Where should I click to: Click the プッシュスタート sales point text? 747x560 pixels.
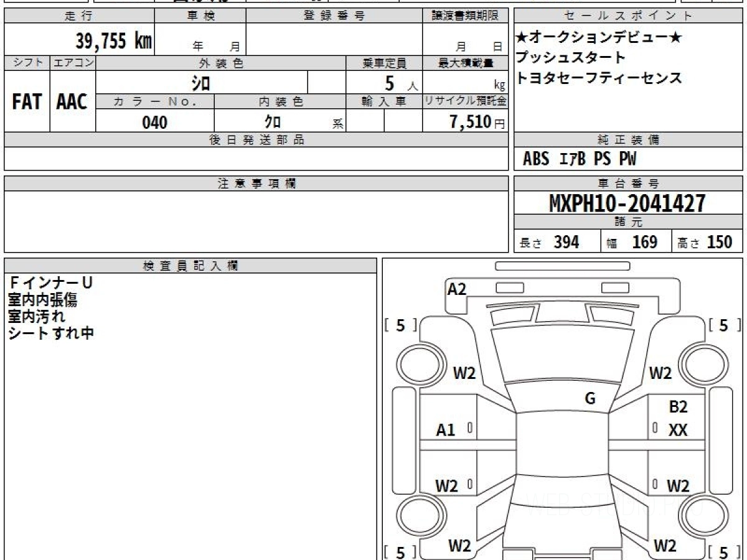coord(570,58)
